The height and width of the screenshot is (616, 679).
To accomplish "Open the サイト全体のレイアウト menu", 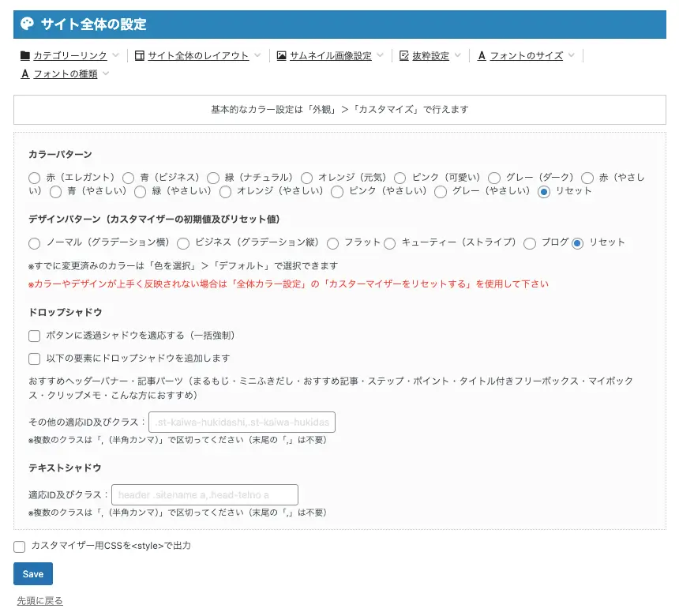I will 257,54.
